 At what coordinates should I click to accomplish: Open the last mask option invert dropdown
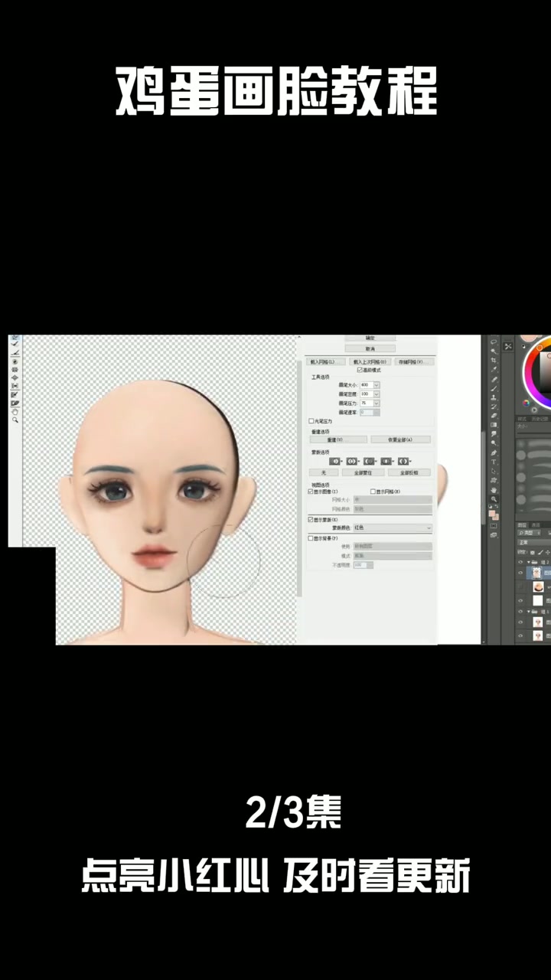[x=404, y=462]
